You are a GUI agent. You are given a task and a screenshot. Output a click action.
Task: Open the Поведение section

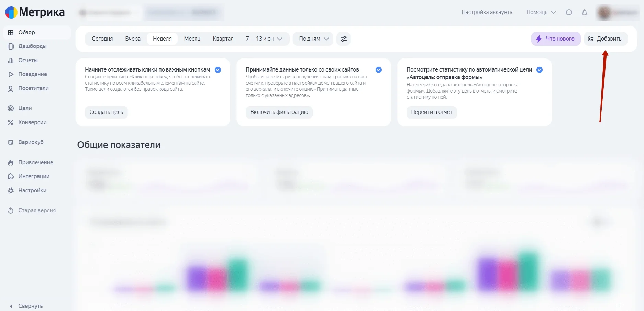coord(37,74)
